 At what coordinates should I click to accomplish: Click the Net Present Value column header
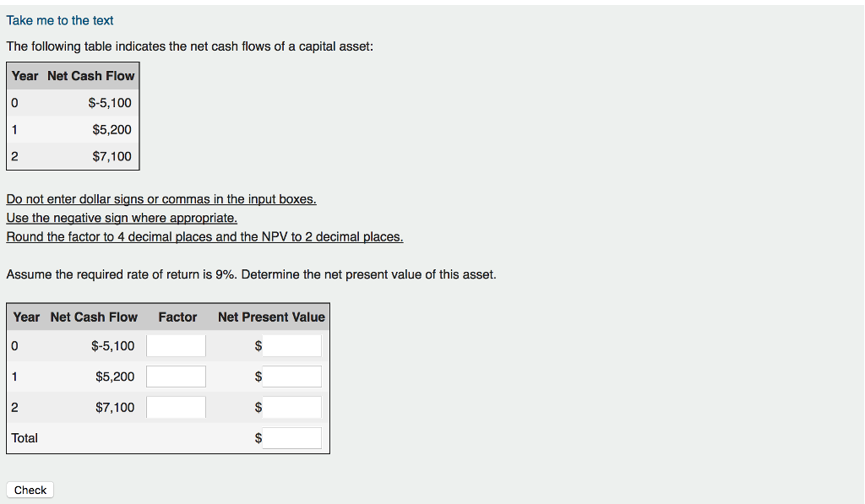click(x=270, y=317)
